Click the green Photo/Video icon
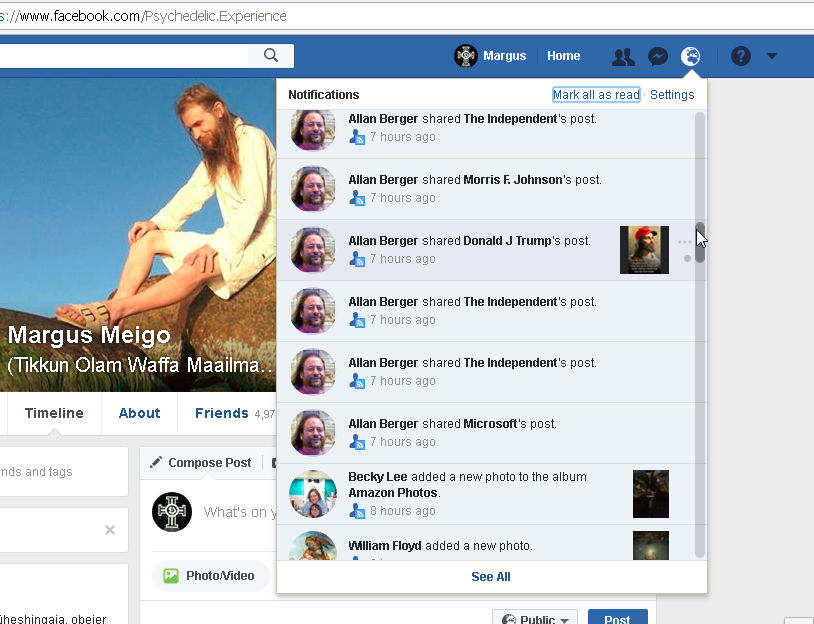Image resolution: width=814 pixels, height=624 pixels. pyautogui.click(x=171, y=576)
